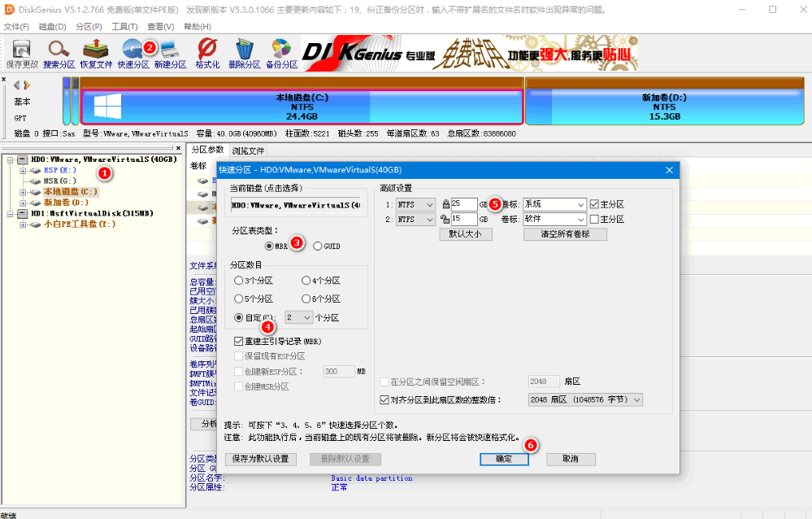
Task: Open the 系统 volume label dropdown
Action: (553, 204)
